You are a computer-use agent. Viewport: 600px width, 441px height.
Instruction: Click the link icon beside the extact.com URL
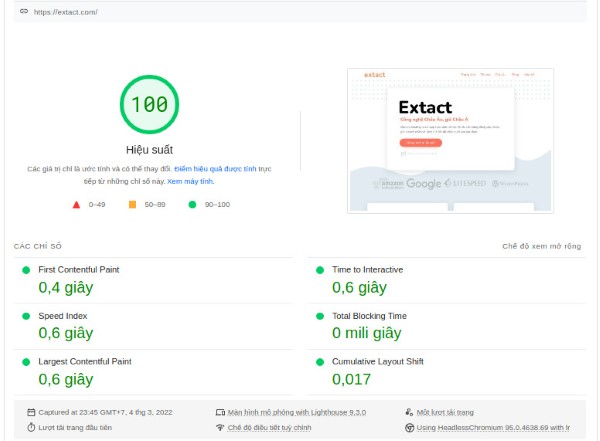24,12
